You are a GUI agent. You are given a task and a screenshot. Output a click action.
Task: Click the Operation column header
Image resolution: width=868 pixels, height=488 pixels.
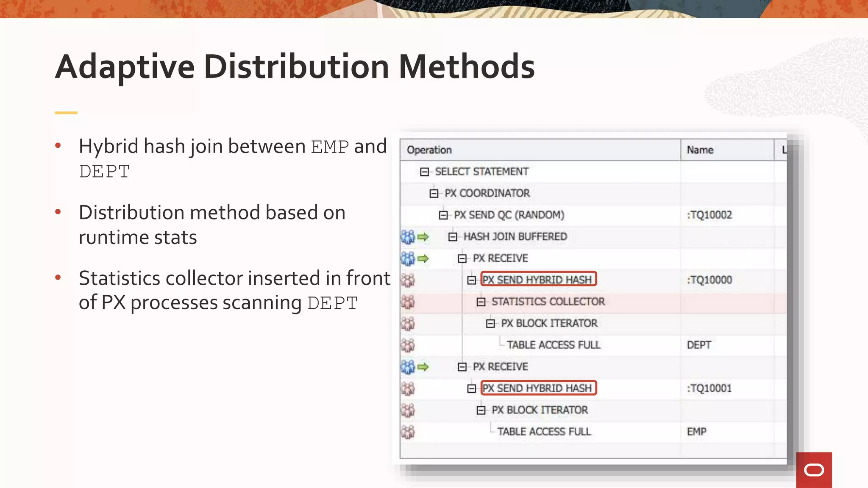tap(540, 150)
